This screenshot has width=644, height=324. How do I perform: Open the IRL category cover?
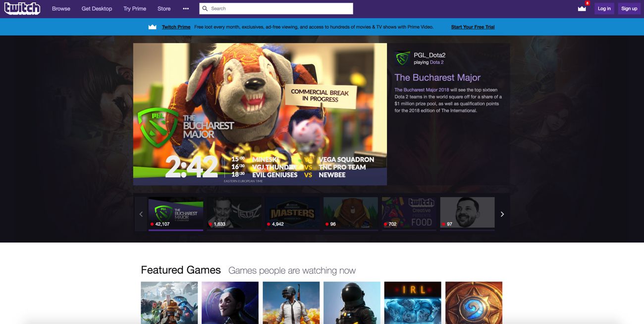coord(413,303)
